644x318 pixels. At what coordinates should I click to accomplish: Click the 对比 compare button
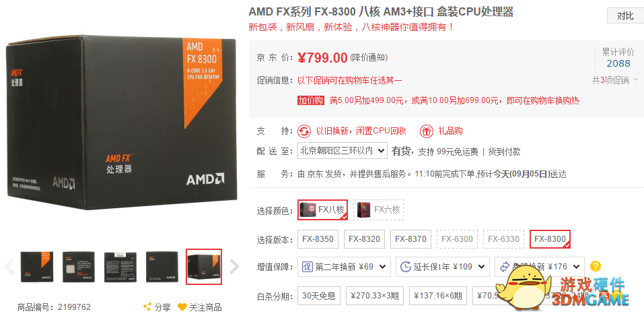coord(625,15)
